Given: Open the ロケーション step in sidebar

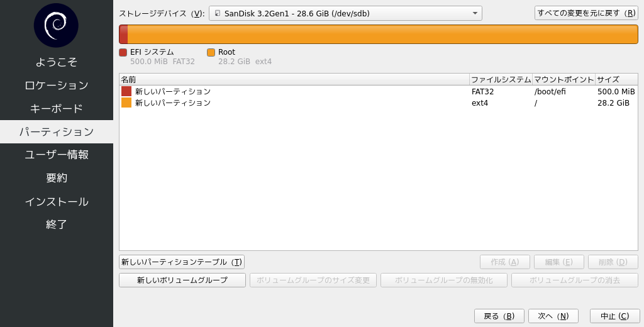Looking at the screenshot, I should [x=56, y=85].
